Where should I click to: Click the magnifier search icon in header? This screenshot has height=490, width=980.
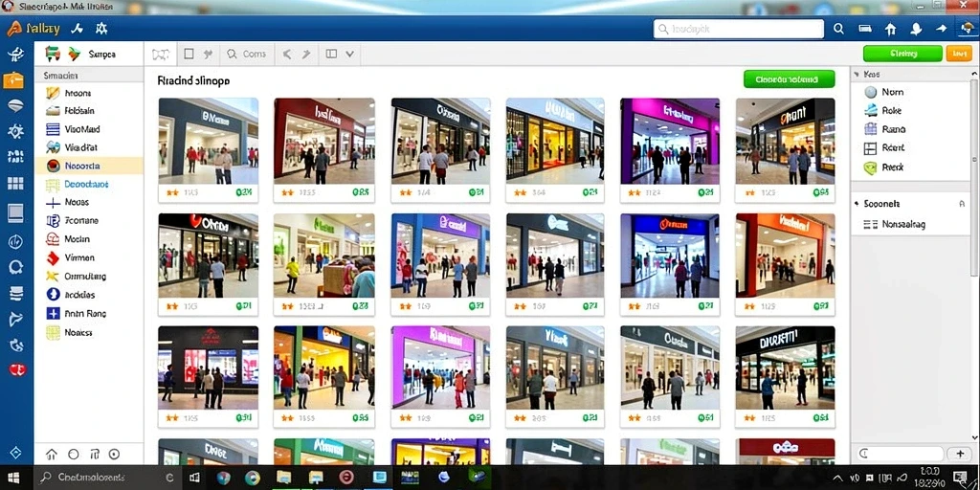pos(838,29)
